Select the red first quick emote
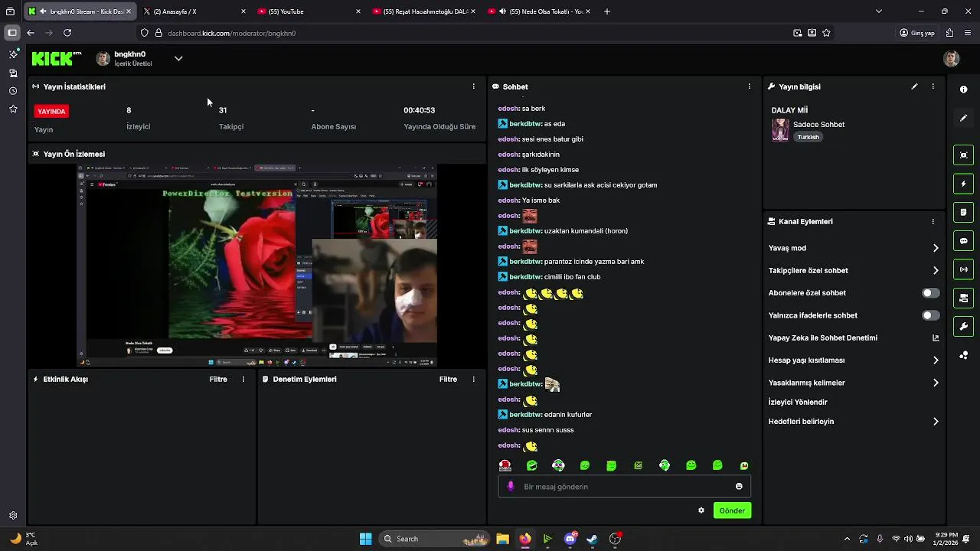The image size is (980, 551). pos(505,465)
